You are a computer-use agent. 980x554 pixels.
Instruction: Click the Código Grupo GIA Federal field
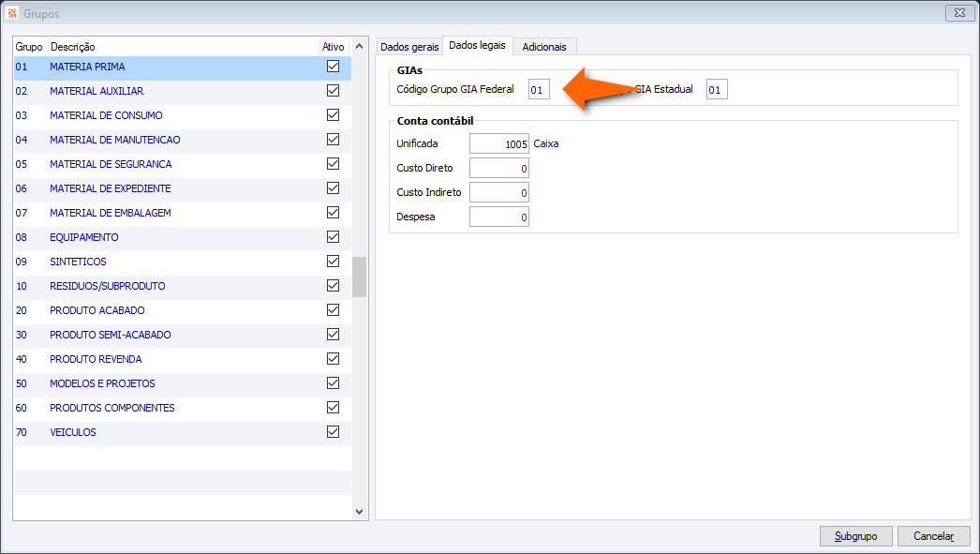(x=539, y=89)
